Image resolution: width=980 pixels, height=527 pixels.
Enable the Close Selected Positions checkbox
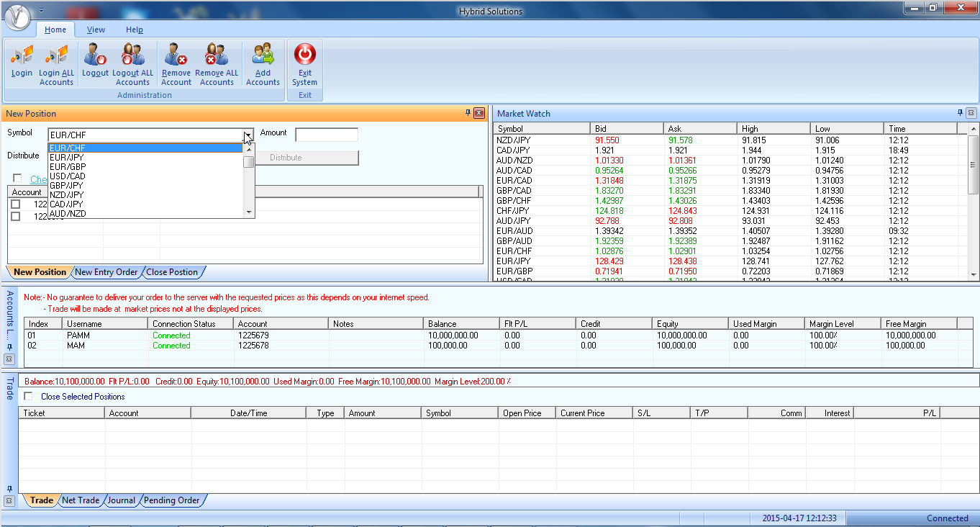(x=28, y=396)
